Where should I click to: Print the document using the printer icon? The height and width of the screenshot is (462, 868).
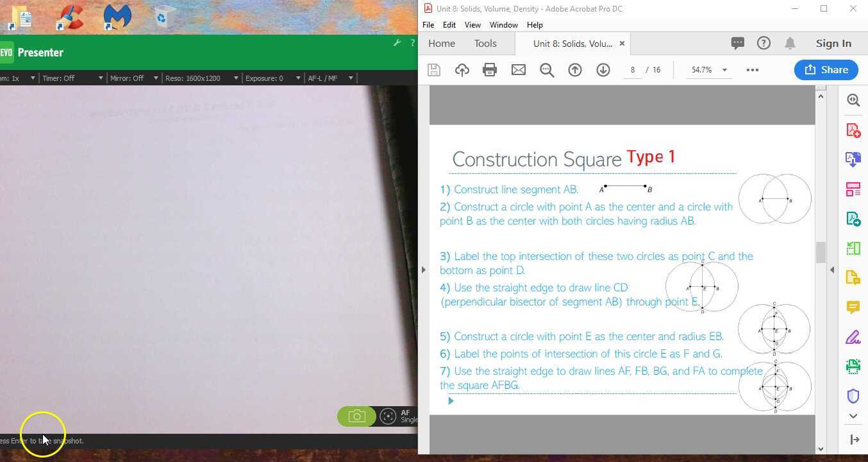coord(490,69)
